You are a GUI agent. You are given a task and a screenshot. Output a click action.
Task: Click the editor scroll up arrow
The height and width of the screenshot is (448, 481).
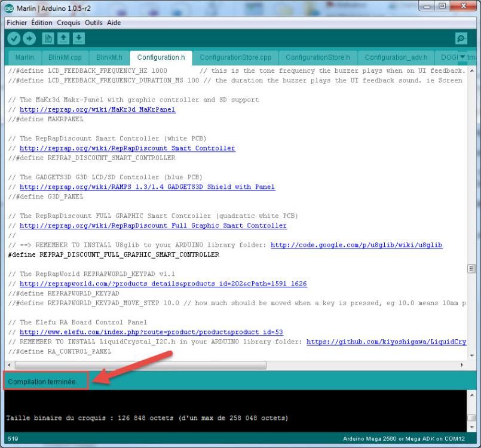(x=471, y=71)
